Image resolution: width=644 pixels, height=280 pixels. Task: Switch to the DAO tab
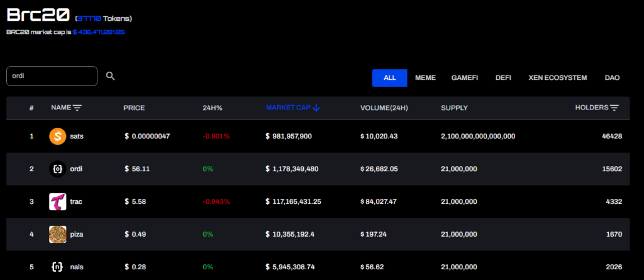coord(612,78)
